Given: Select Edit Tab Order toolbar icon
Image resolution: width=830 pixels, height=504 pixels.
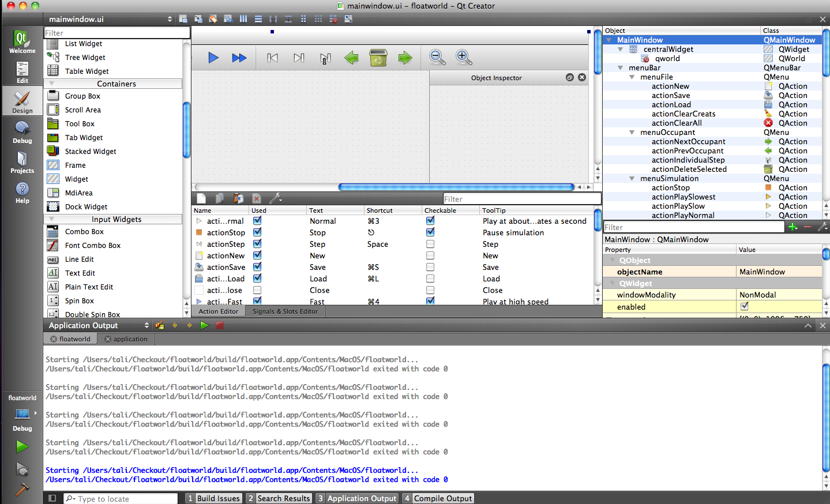Looking at the screenshot, I should coord(228,19).
